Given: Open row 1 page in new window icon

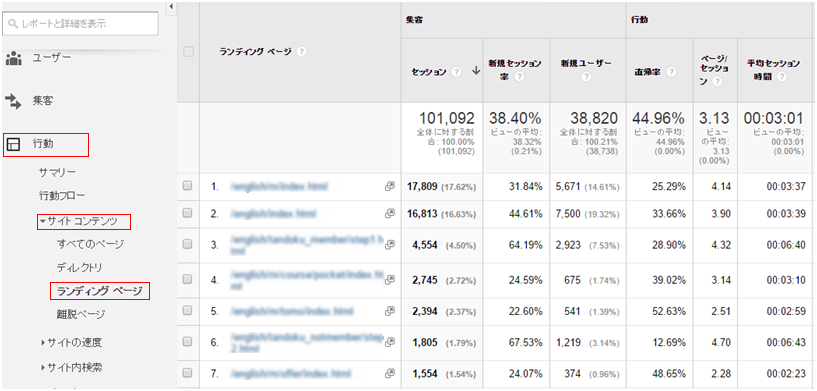Looking at the screenshot, I should 389,186.
